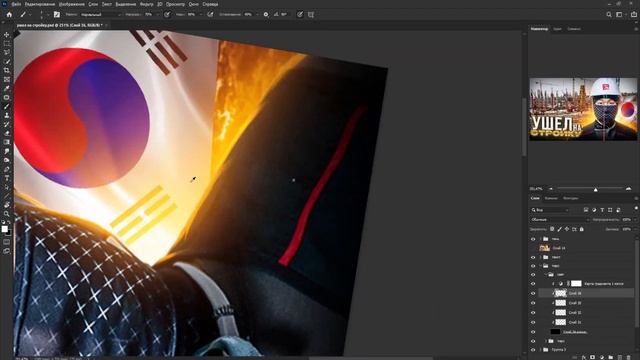Select the Gradient tool
This screenshot has width=640, height=360.
tap(7, 142)
